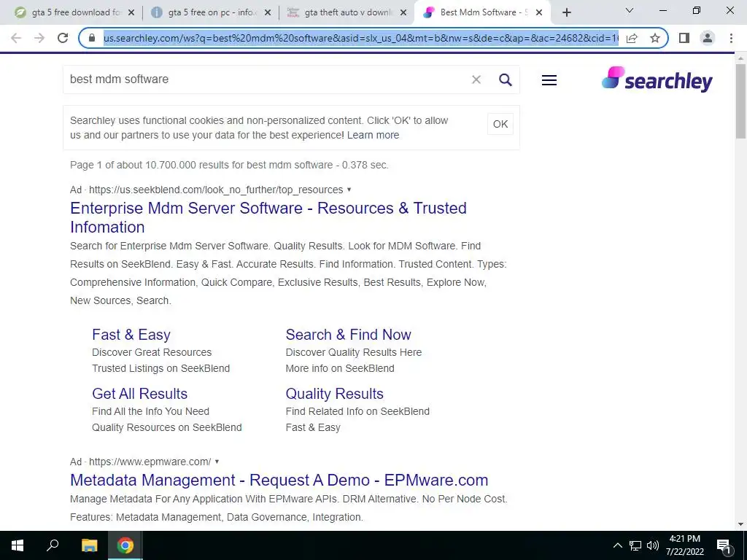Share this page using the share icon
Image resolution: width=747 pixels, height=560 pixels.
[x=632, y=38]
